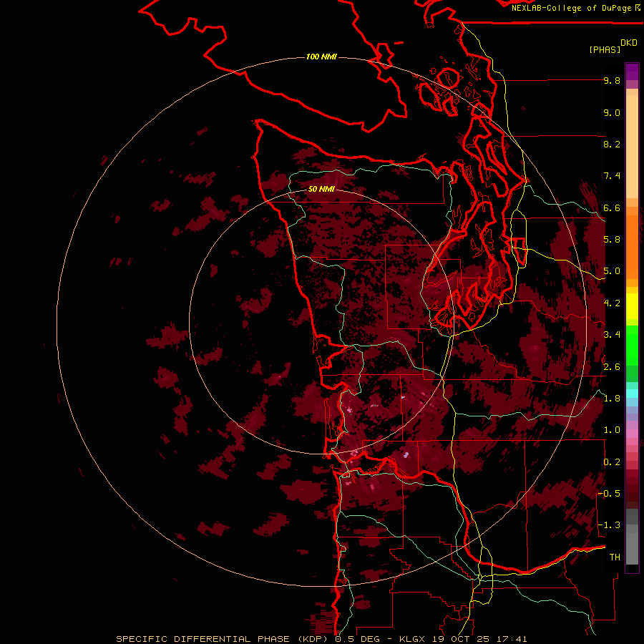
Task: Click the -0.5 value on the scale
Action: tap(610, 494)
